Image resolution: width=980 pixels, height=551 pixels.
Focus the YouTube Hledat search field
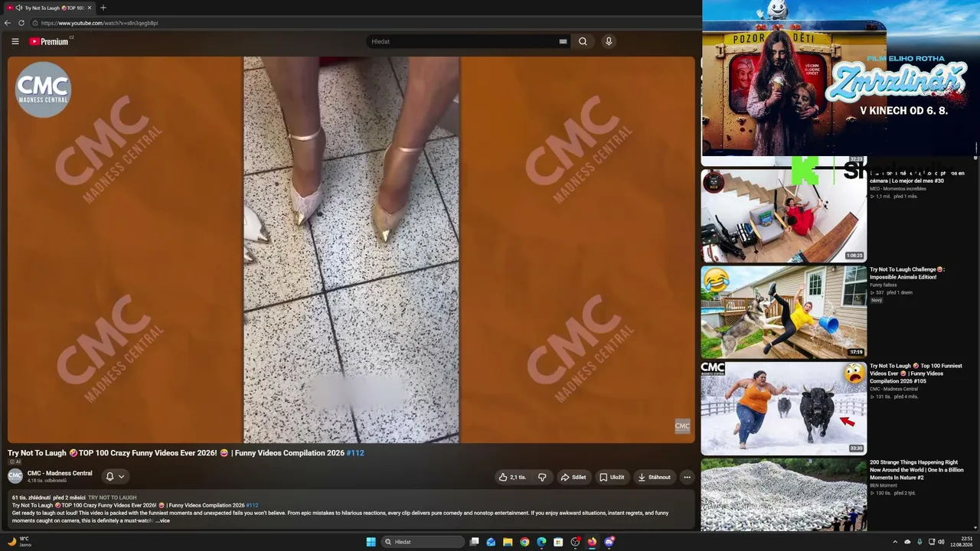(x=463, y=41)
